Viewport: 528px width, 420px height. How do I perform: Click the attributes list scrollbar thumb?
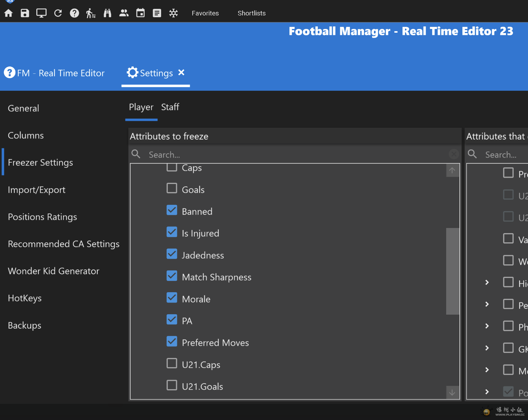click(452, 271)
